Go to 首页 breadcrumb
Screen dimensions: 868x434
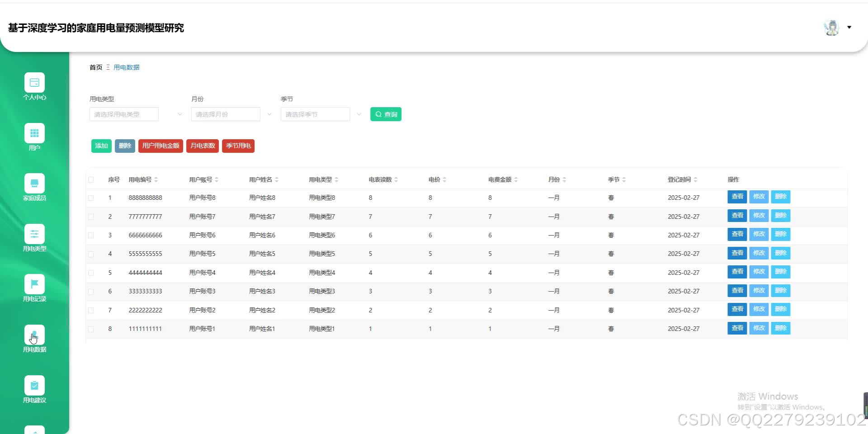coord(96,67)
